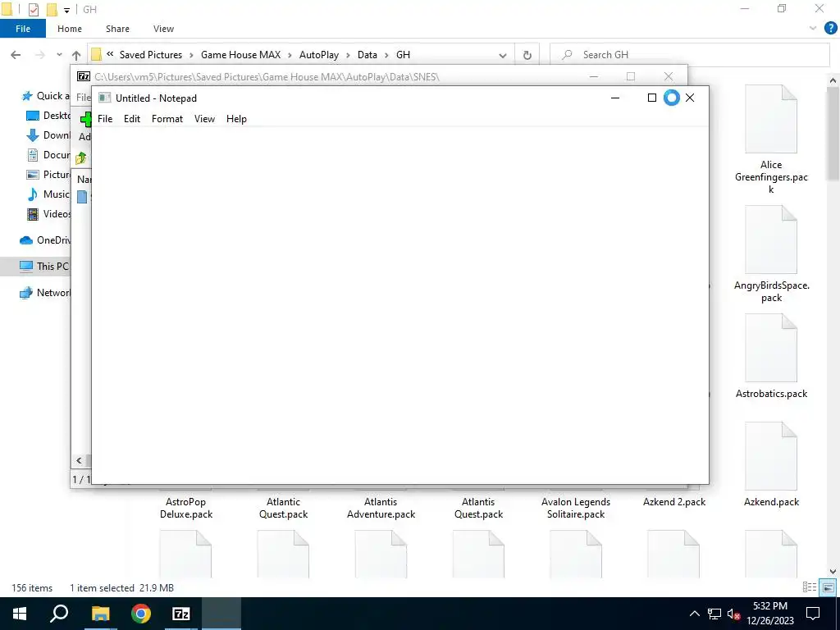The image size is (840, 630).
Task: Select Astrobatics.pack file
Action: (x=771, y=356)
